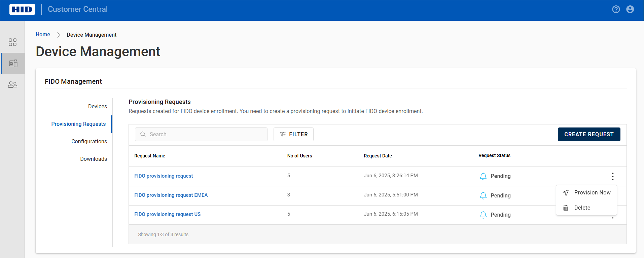Image resolution: width=644 pixels, height=258 pixels.
Task: Go to the Downloads tab
Action: point(93,159)
